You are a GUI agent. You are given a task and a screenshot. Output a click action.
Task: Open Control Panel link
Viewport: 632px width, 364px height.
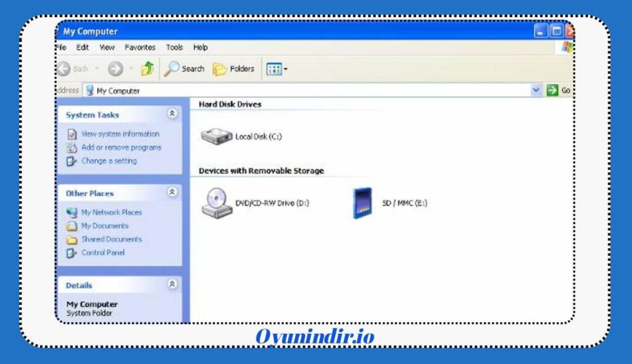[103, 253]
